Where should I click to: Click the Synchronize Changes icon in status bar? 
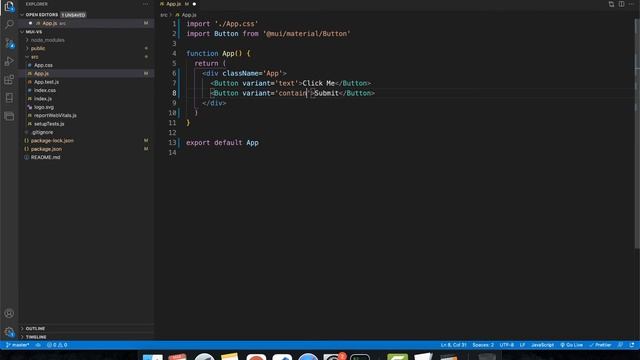(x=38, y=345)
